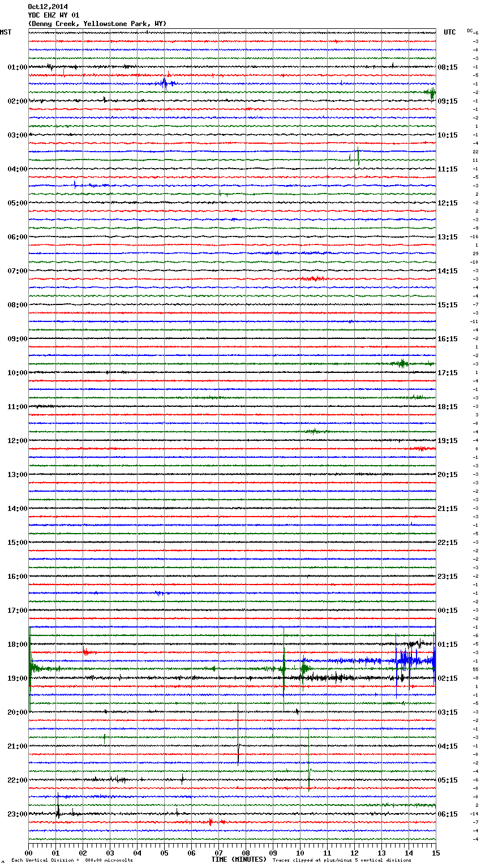Select the station code YDC EHZ WY 01
Image resolution: width=481 pixels, height=868 pixels.
[53, 15]
